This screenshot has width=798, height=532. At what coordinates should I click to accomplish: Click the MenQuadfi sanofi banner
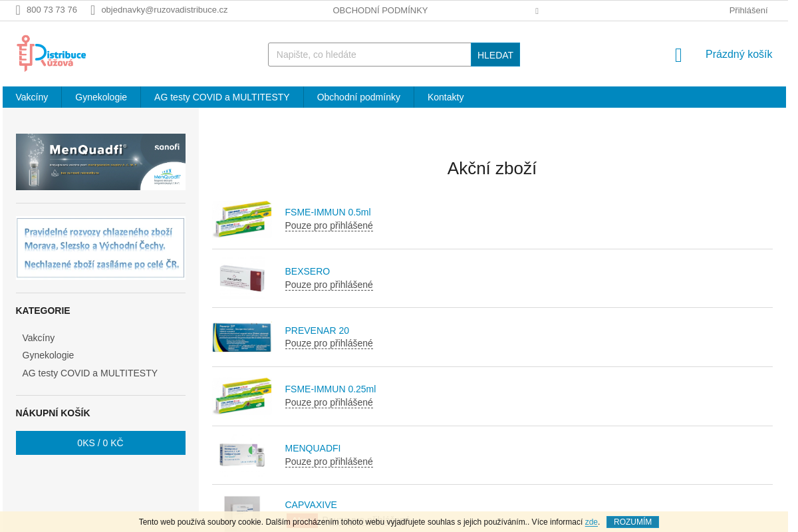tap(100, 162)
